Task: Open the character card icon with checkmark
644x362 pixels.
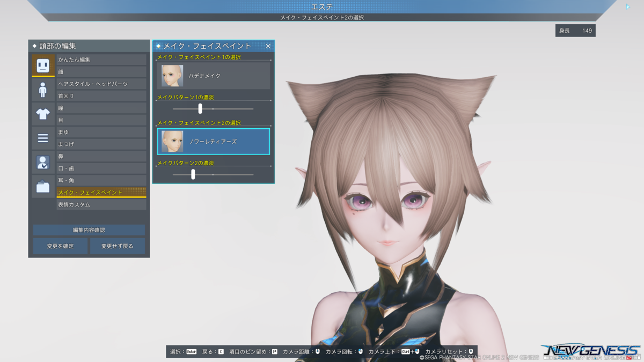Action: 43,162
